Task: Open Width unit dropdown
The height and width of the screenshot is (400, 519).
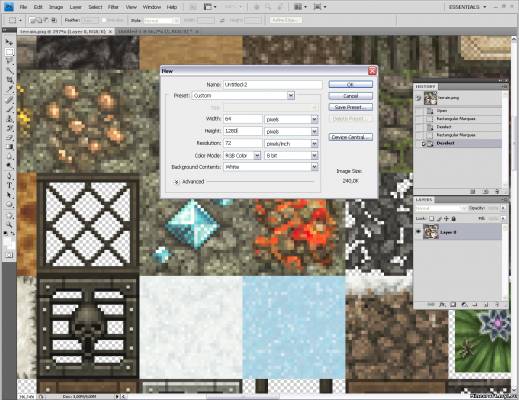Action: [x=314, y=119]
